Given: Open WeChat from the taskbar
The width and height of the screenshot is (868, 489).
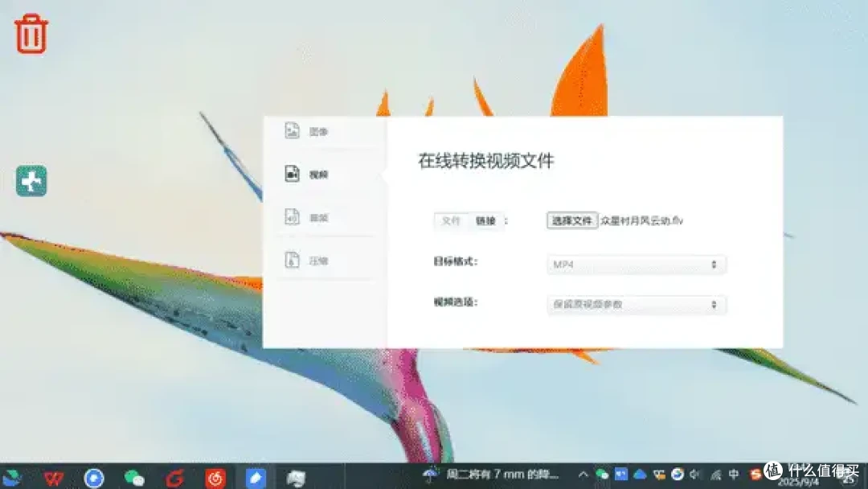Looking at the screenshot, I should click(x=134, y=478).
